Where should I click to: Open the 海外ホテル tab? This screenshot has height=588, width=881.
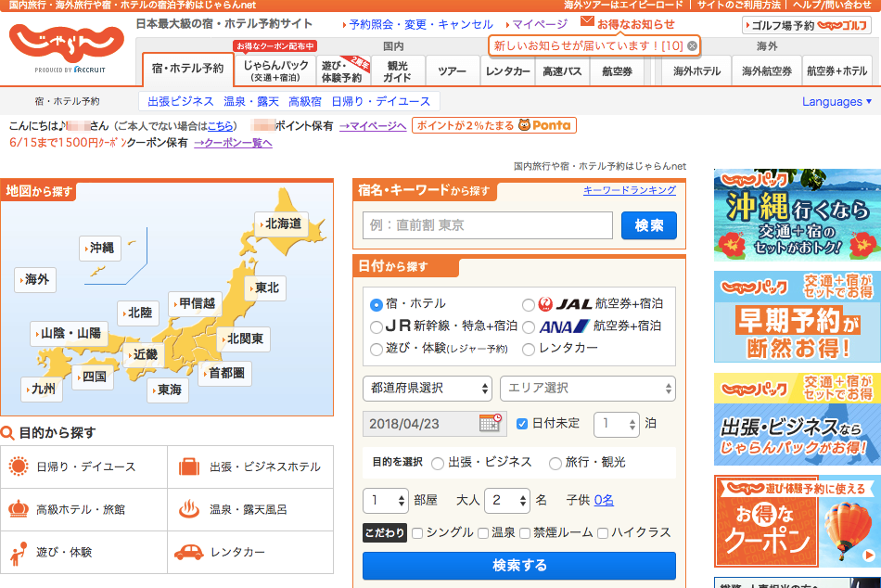click(x=696, y=71)
